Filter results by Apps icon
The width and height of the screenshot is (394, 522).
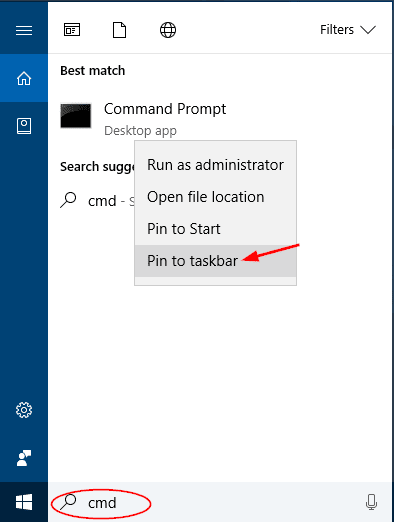72,30
